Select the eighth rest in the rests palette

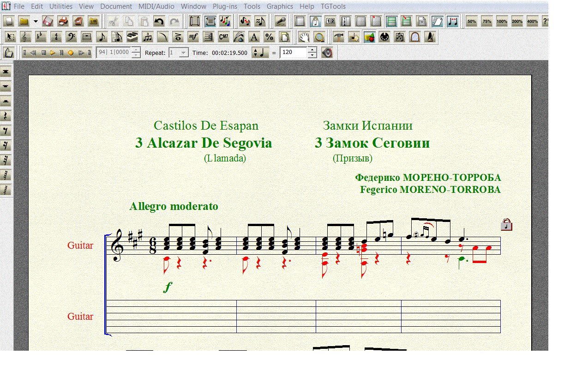point(6,131)
